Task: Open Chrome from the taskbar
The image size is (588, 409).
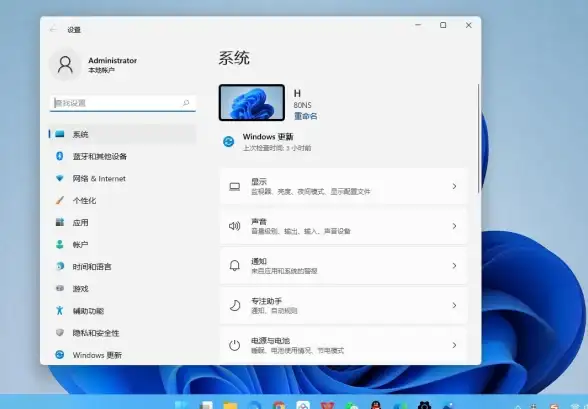Action: (279, 405)
